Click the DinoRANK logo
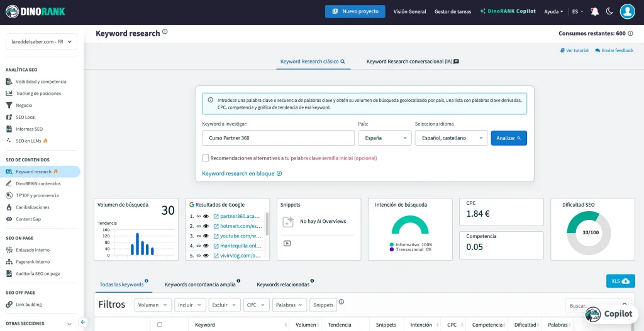644x331 pixels. [35, 11]
